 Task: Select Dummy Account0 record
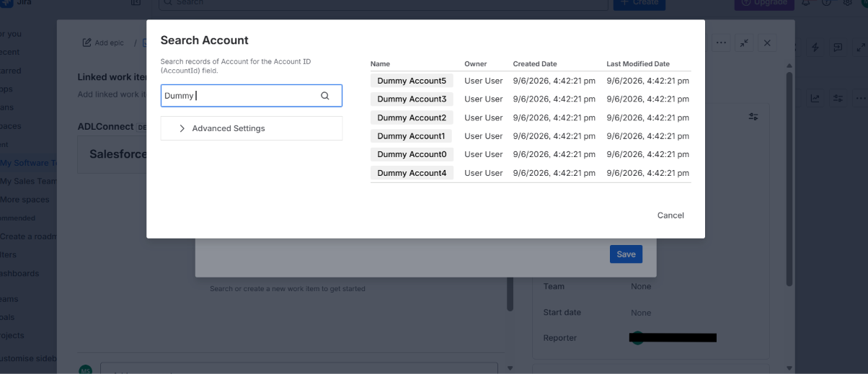412,154
